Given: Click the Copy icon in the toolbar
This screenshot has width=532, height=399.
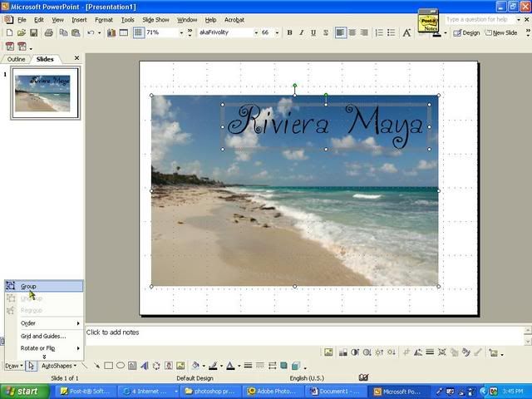Looking at the screenshot, I should [x=63, y=32].
